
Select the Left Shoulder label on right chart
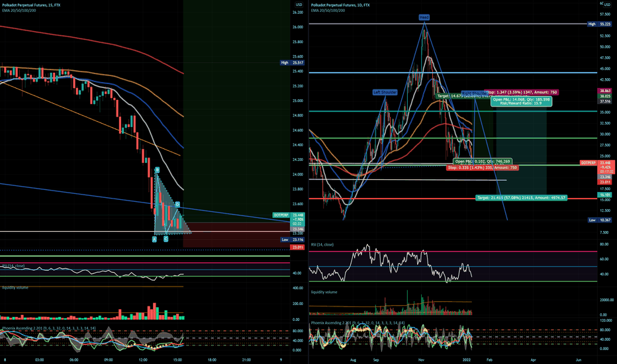coord(385,92)
